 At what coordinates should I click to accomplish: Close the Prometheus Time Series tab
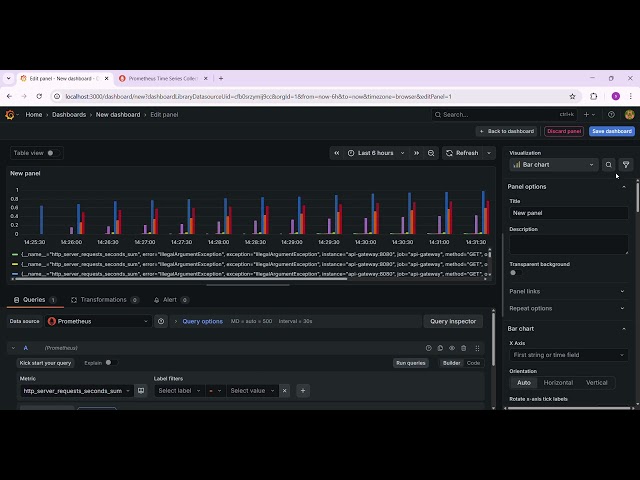tap(206, 78)
